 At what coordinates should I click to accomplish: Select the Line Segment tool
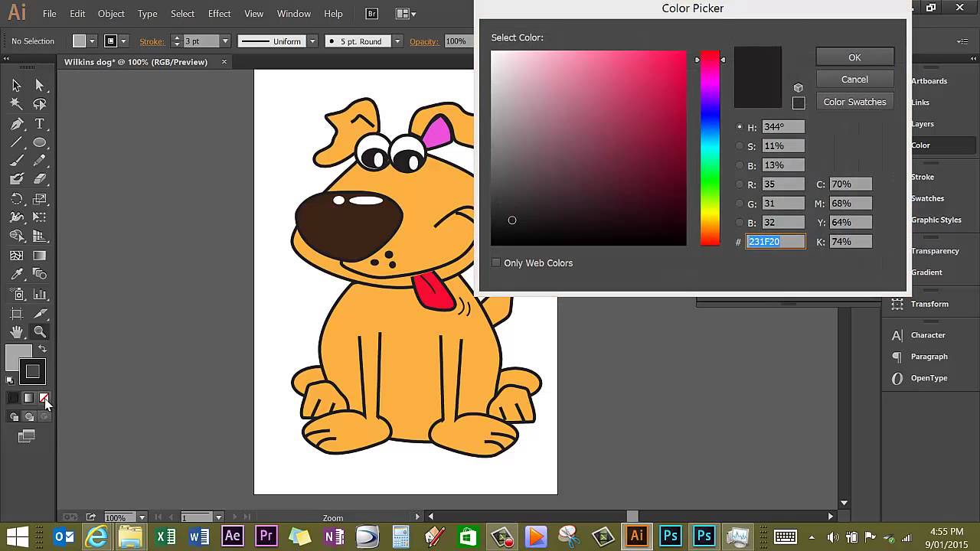tap(16, 143)
